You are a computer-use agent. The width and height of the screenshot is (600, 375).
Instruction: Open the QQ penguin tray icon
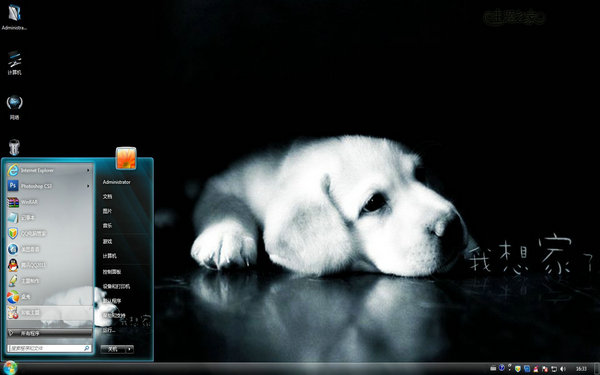click(536, 369)
